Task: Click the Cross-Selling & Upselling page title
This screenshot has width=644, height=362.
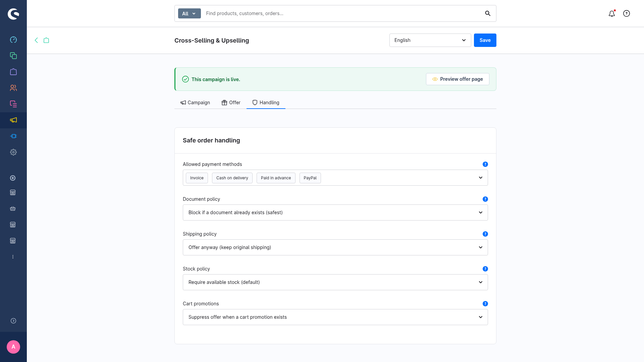Action: (x=212, y=41)
